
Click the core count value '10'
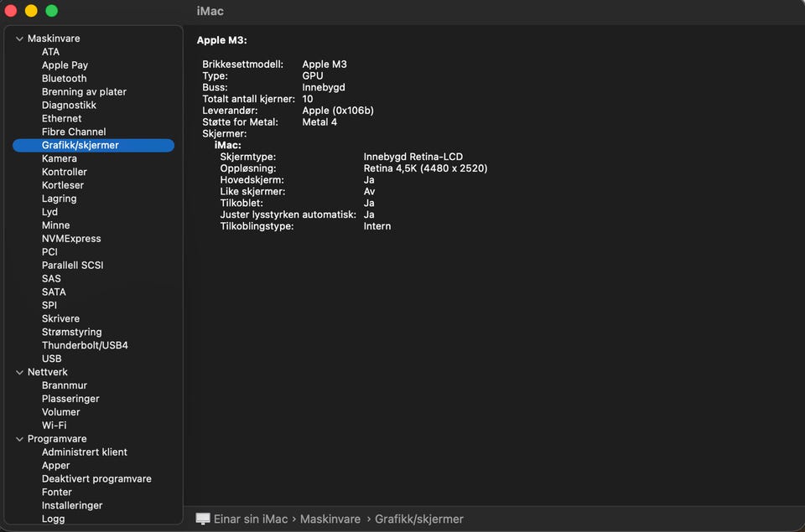[308, 99]
